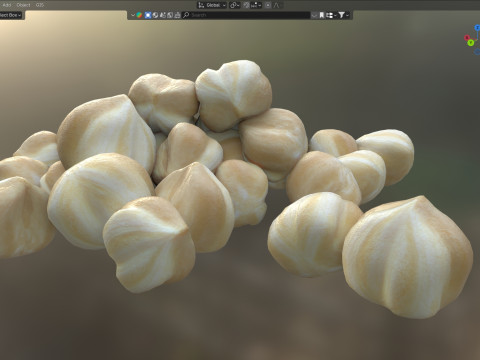Open the Select Box tool dropdown
Screen dimensions: 480x360
pyautogui.click(x=10, y=15)
